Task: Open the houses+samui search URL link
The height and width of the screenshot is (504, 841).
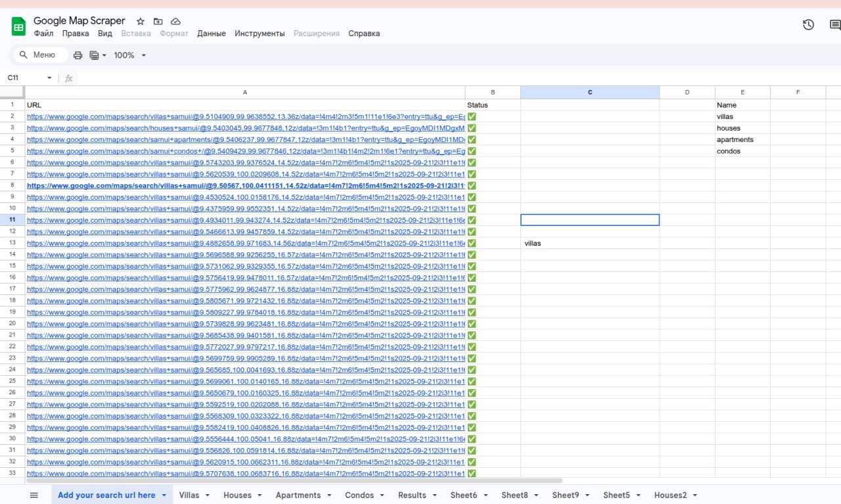Action: [246, 128]
